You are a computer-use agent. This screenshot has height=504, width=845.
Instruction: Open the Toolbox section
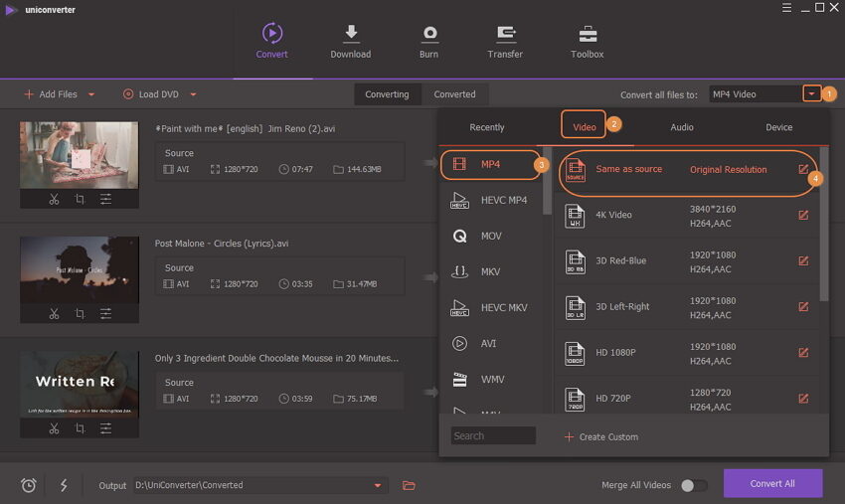(x=587, y=34)
